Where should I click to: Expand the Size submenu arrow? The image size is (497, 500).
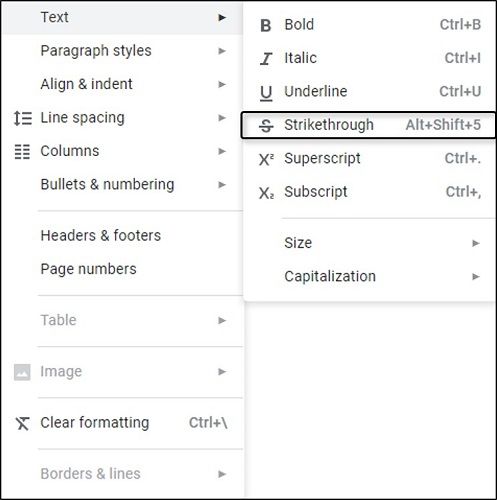point(476,243)
